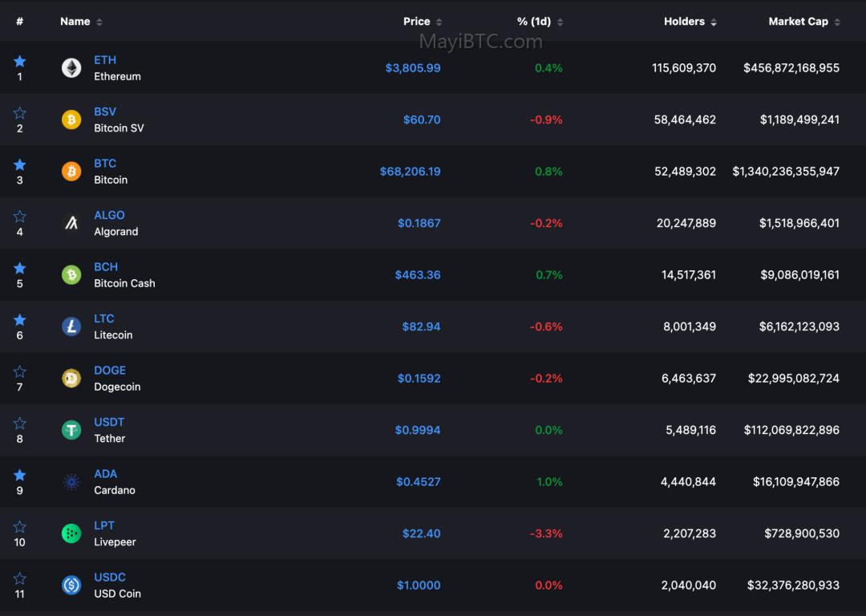The image size is (866, 616).
Task: Click the green Bitcoin Cash logo icon
Action: 71,274
